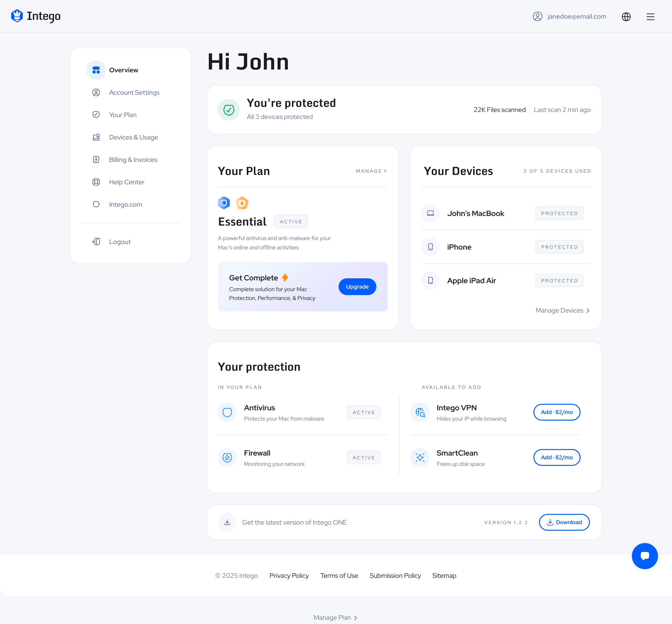Click the Firewall flame shield icon
Viewport: 672px width, 624px height.
pyautogui.click(x=227, y=457)
